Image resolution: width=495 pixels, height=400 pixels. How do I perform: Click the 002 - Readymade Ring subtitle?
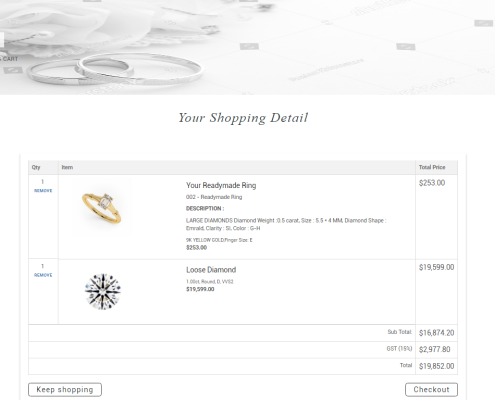[x=214, y=197]
